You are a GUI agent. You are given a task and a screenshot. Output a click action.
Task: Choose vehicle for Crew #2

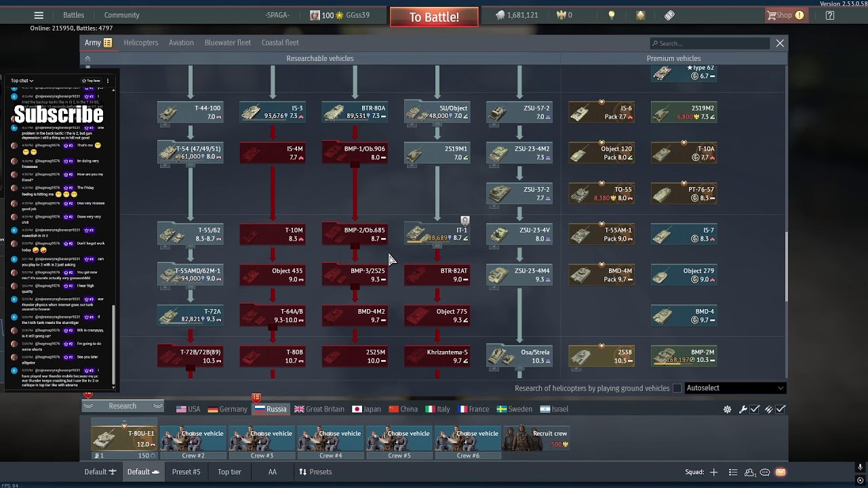pyautogui.click(x=193, y=439)
